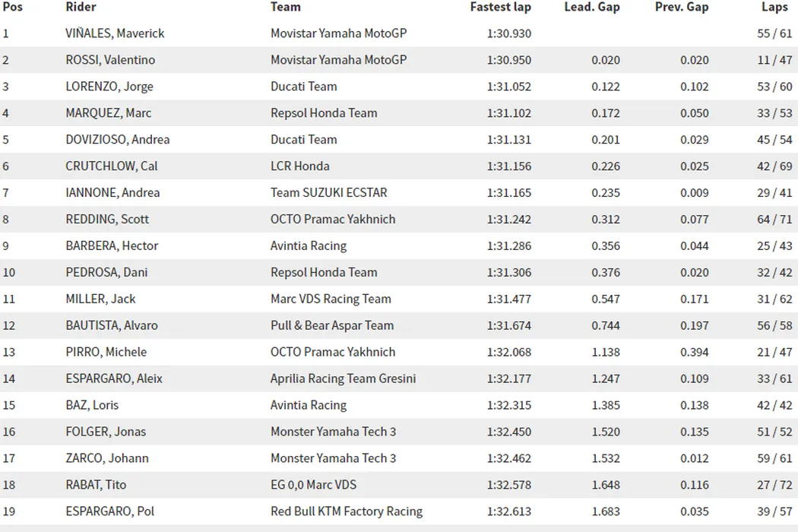
Task: Click Aprilia Racing Team Gresini
Action: pos(343,378)
